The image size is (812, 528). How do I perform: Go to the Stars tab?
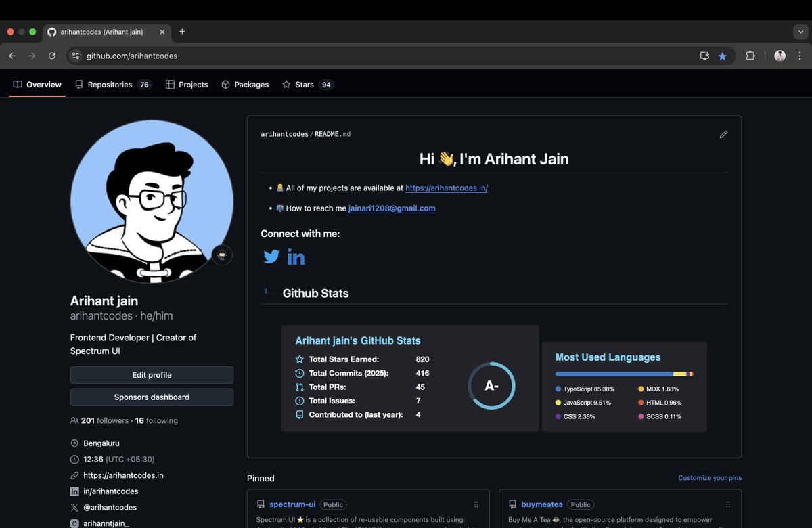pyautogui.click(x=308, y=85)
